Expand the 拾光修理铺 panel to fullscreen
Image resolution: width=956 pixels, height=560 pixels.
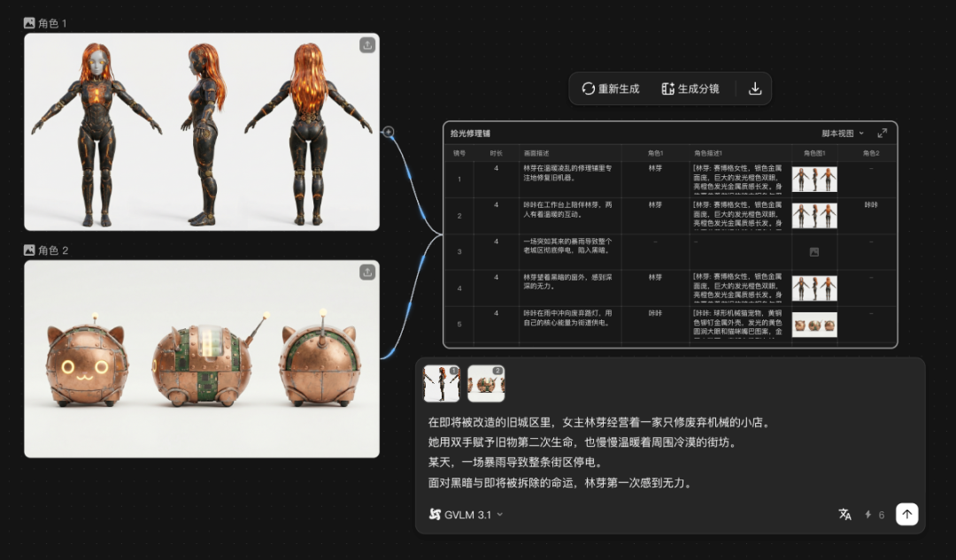(x=883, y=134)
